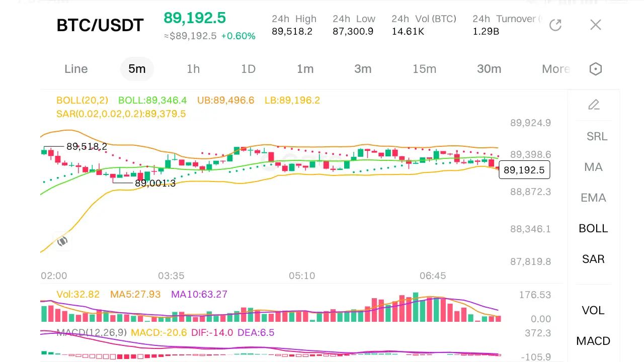
Task: Expand the More timeframes dropdown
Action: (x=555, y=69)
